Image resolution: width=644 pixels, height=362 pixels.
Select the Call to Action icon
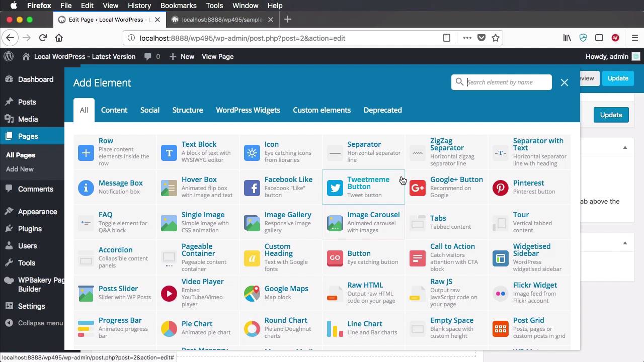click(x=418, y=258)
